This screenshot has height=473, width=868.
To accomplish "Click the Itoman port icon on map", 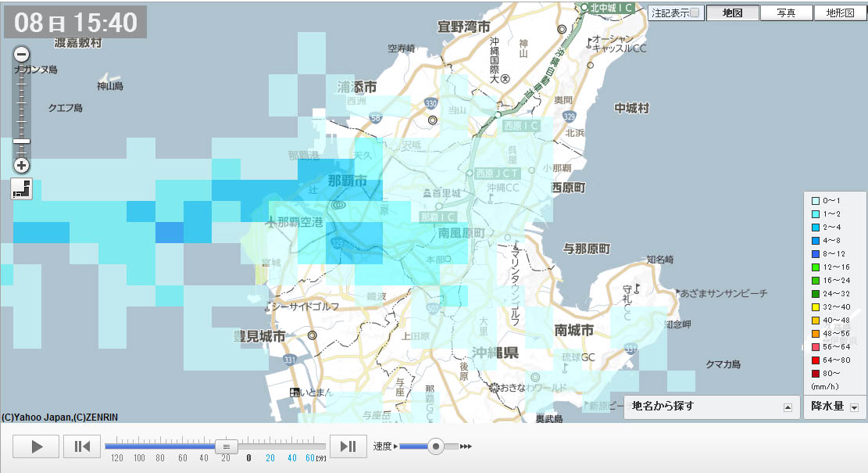I will point(295,392).
